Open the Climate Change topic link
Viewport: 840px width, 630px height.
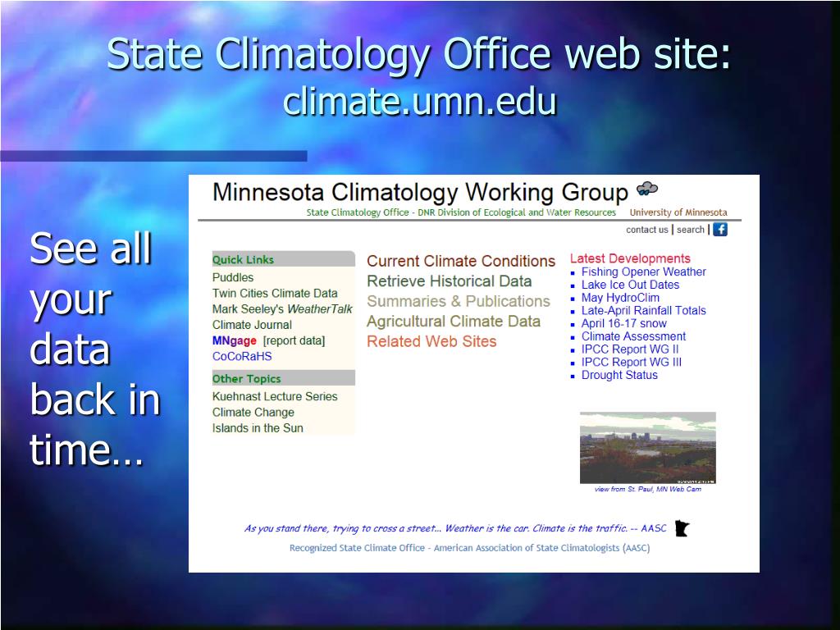[x=253, y=412]
